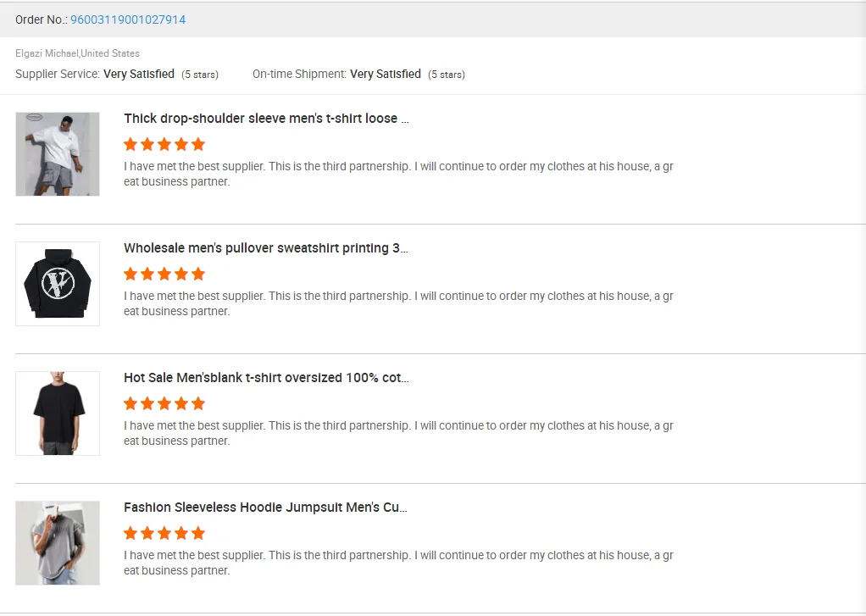The image size is (866, 616).
Task: Click fifth star of the drop-shoulder t-shirt rating
Action: [x=198, y=144]
